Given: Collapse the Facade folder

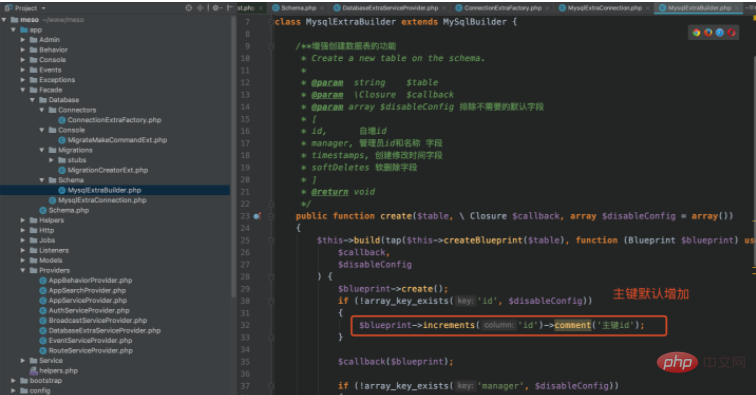Looking at the screenshot, I should 23,90.
